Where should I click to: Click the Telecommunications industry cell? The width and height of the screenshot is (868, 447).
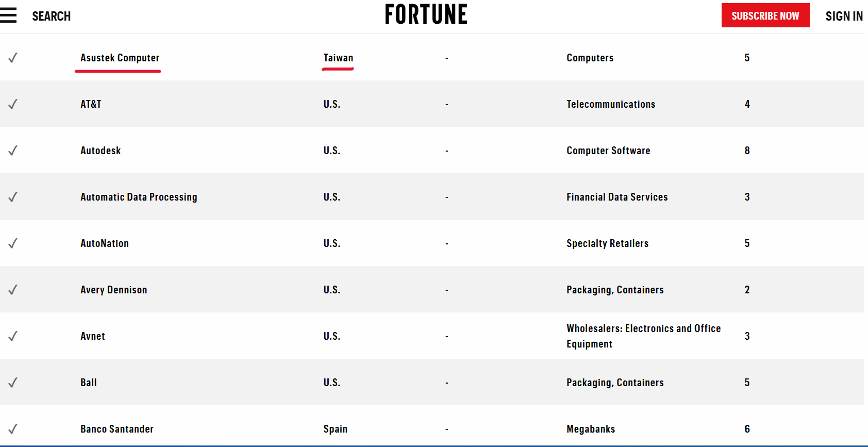tap(611, 104)
